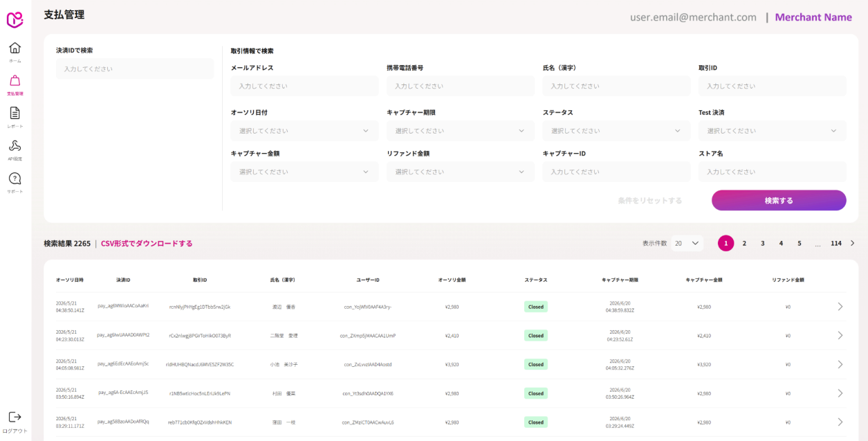This screenshot has width=868, height=441.
Task: Click 条件をリセットする reset button
Action: [x=650, y=201]
